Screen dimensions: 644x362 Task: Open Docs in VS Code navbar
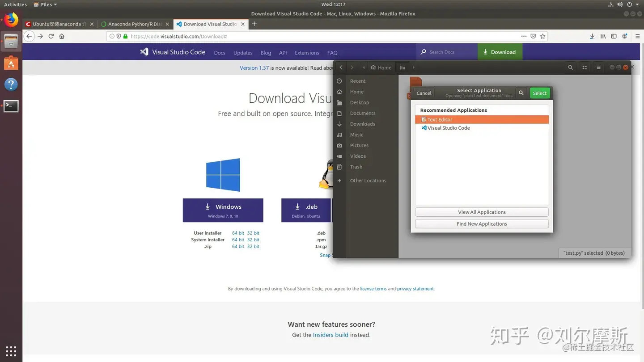pyautogui.click(x=220, y=53)
